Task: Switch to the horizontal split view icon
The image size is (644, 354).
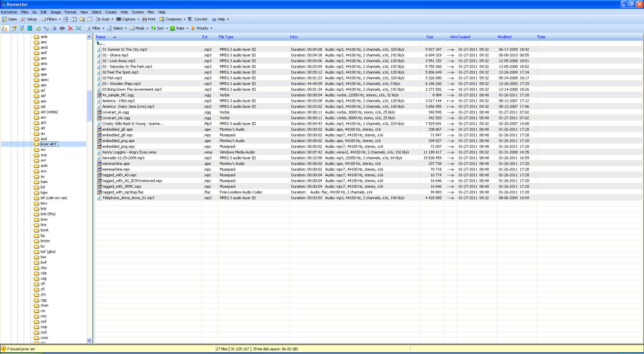Action: coord(66,19)
